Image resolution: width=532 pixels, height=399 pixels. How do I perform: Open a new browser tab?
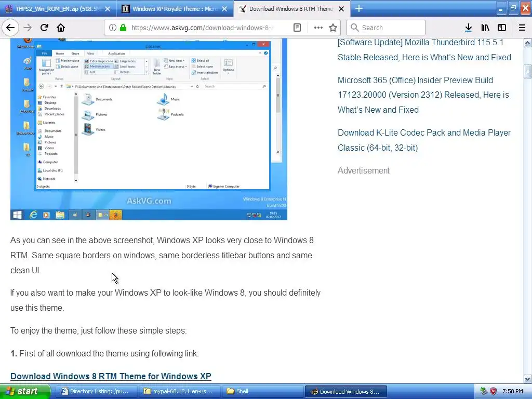click(358, 9)
